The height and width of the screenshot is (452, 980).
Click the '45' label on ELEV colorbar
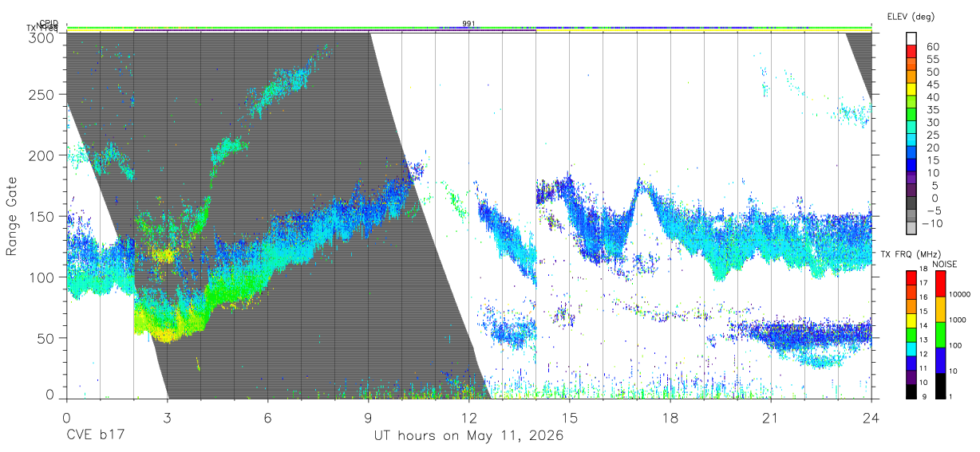(x=933, y=85)
